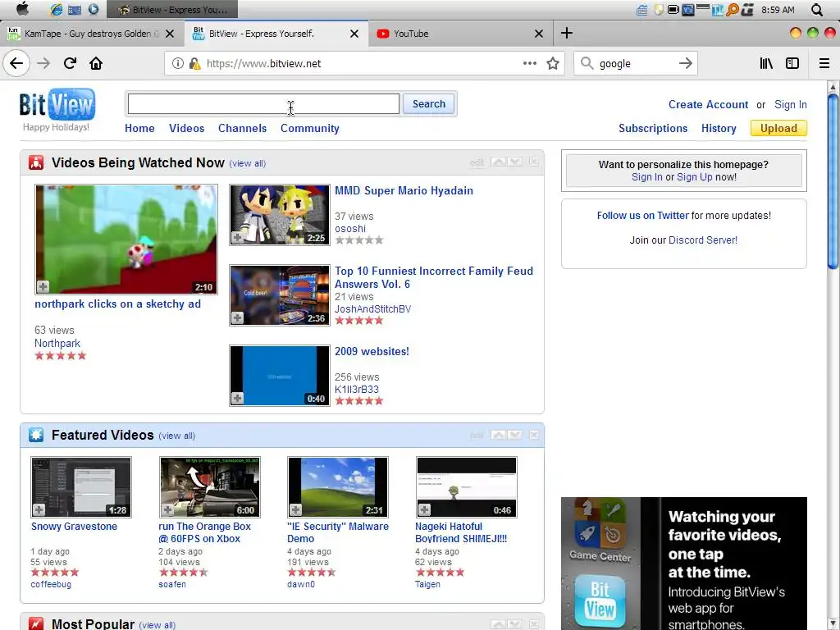The width and height of the screenshot is (840, 630).
Task: Open northpark clicks on a sketchy ad thumbnail
Action: click(x=126, y=240)
